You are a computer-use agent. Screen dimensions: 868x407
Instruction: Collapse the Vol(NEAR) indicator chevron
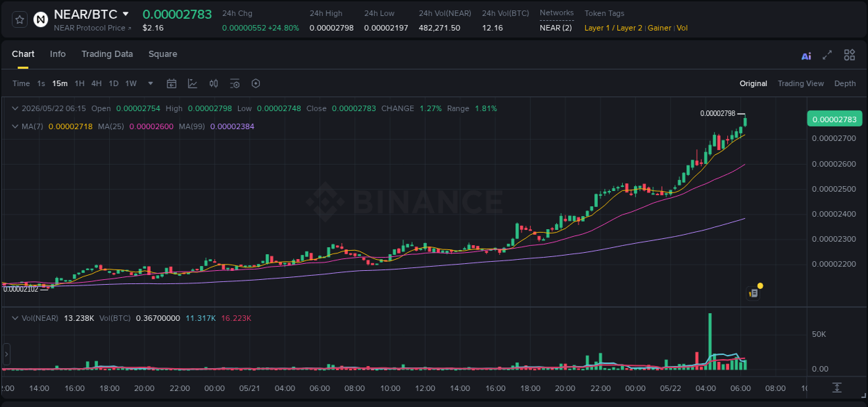[x=15, y=318]
